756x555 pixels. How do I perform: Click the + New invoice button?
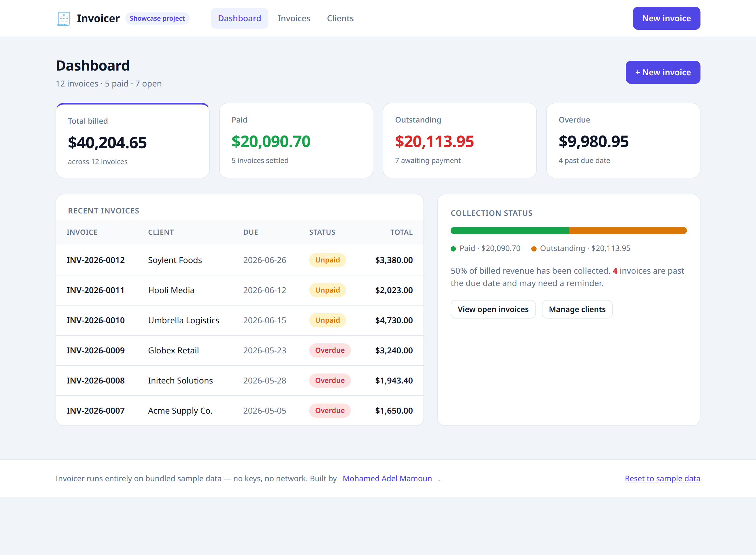663,72
